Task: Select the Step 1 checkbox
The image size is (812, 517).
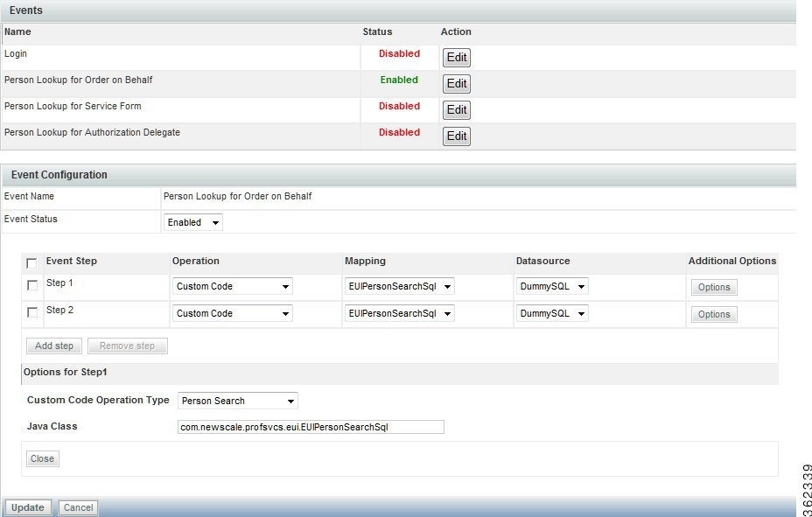Action: [x=31, y=286]
